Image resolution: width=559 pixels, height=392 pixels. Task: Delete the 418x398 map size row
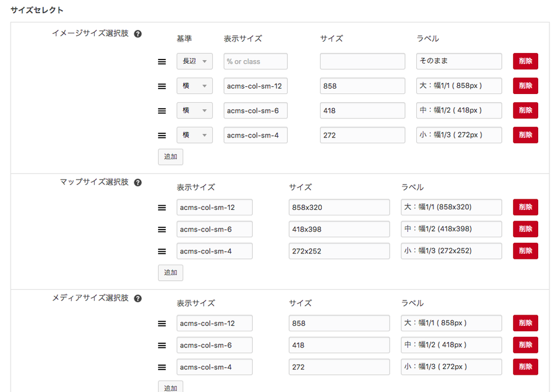tap(525, 229)
